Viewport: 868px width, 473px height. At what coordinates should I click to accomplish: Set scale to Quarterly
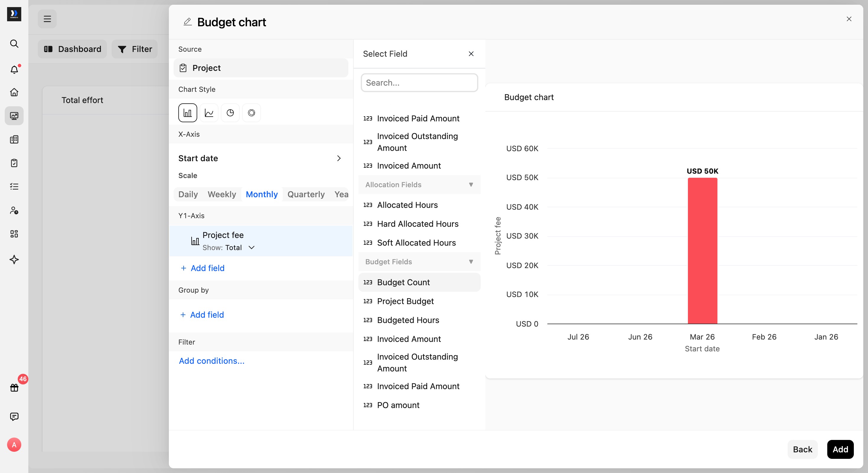tap(306, 194)
